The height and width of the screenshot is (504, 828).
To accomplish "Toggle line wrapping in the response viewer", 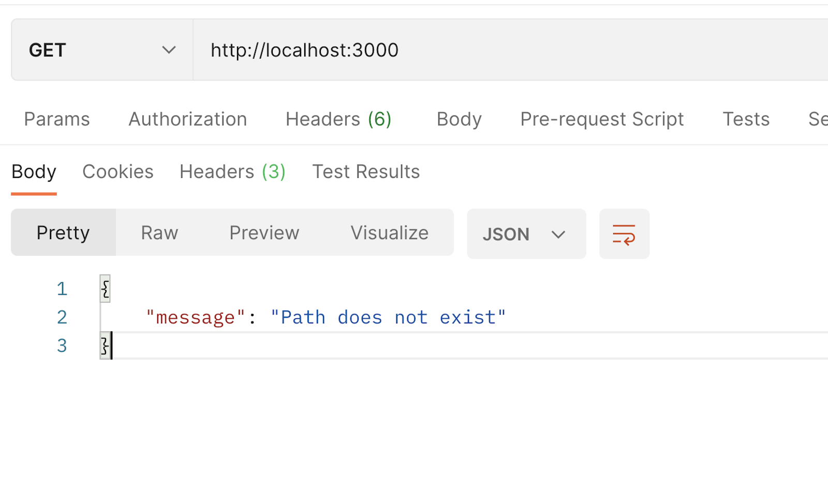I will (x=624, y=234).
